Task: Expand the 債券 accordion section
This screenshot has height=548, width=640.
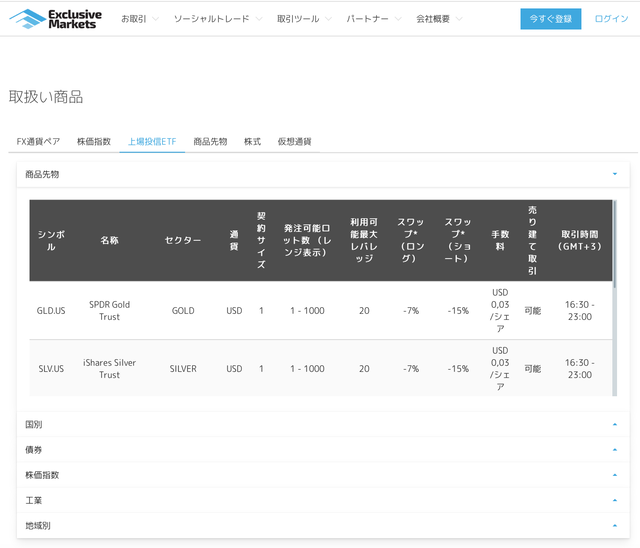Action: pos(323,450)
